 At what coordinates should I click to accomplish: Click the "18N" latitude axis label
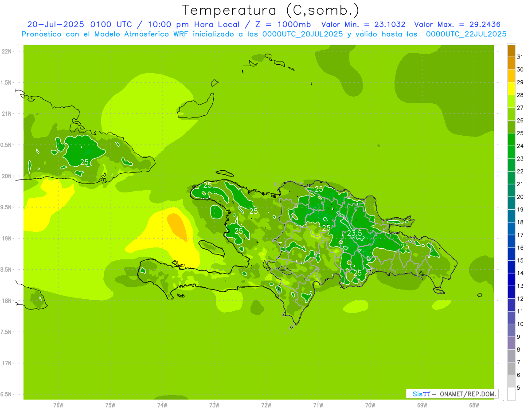(6, 301)
